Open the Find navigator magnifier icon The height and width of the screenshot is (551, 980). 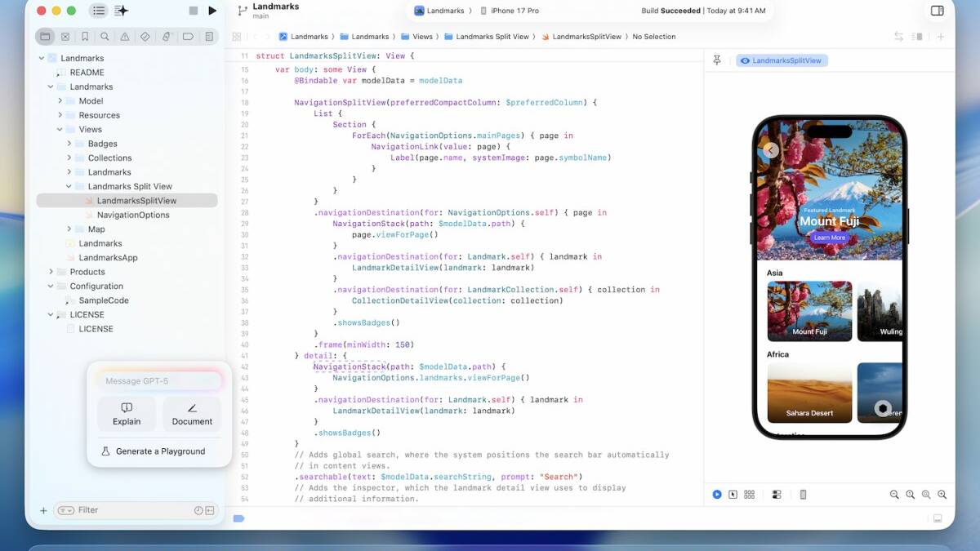pyautogui.click(x=105, y=37)
